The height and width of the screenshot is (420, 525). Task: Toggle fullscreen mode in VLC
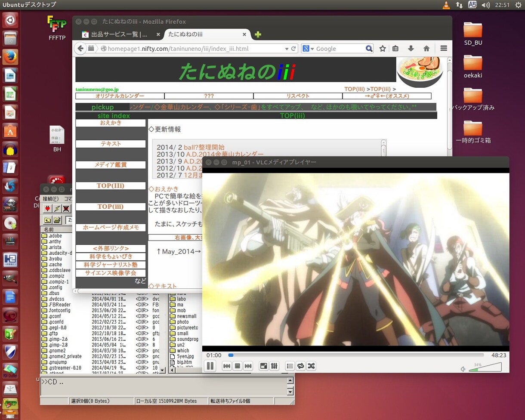click(x=263, y=366)
